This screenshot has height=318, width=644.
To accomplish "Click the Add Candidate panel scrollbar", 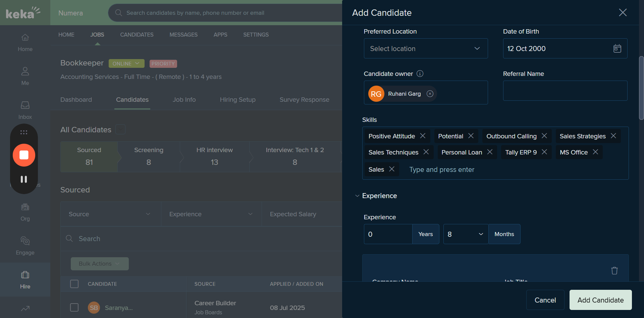I will click(641, 88).
